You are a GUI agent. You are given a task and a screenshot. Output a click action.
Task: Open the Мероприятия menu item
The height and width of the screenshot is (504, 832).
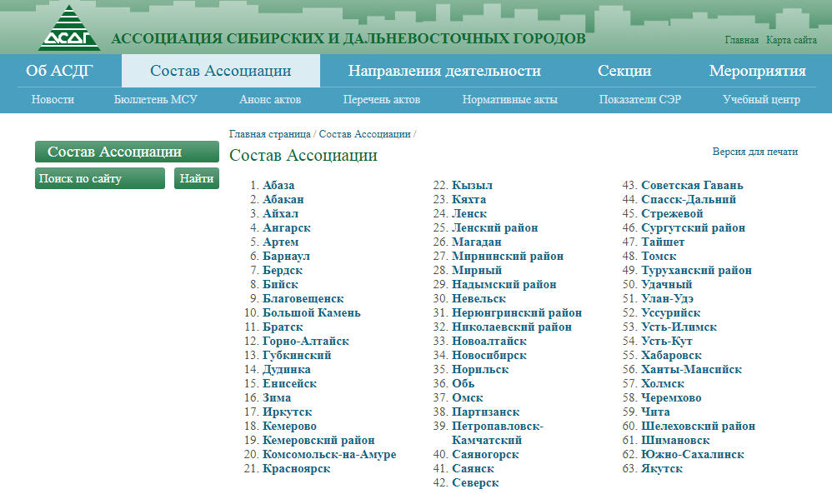coord(757,71)
